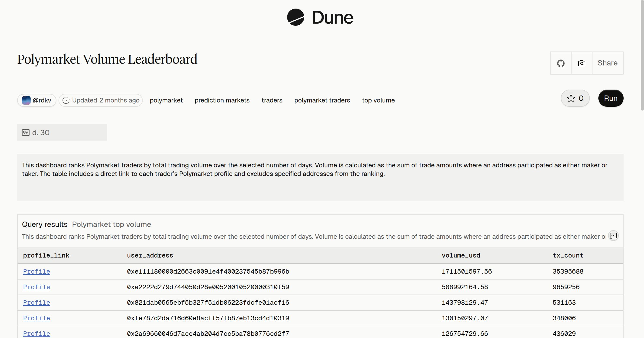The image size is (644, 338).
Task: Open Profile link for address 0xe2222d279d74...
Action: (x=36, y=287)
